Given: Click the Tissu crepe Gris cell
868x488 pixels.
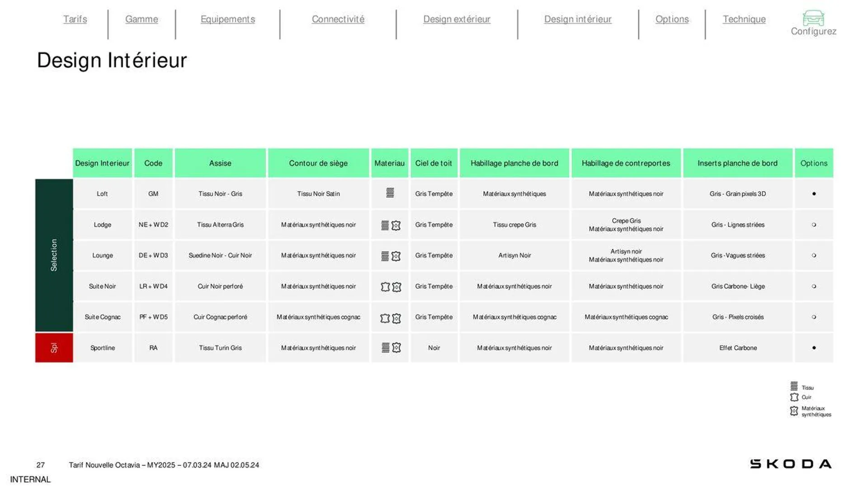Looking at the screenshot, I should [x=514, y=225].
